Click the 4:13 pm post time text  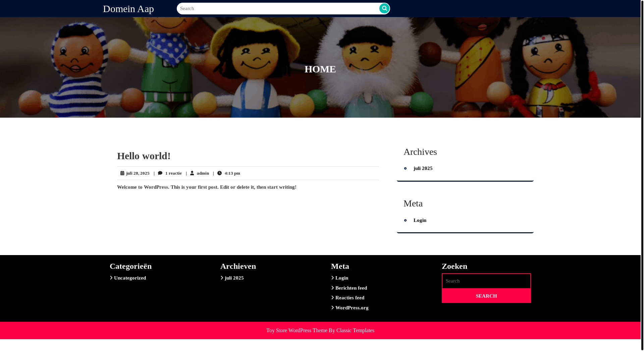coord(232,173)
